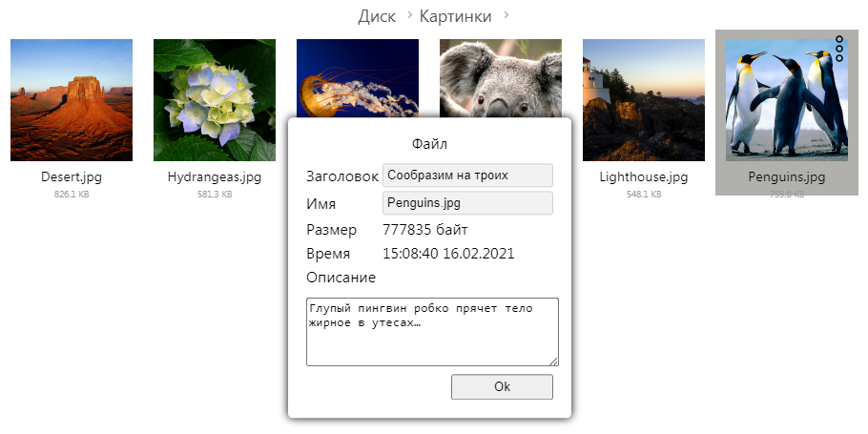
Task: Open the three-dot menu on Penguins.jpg
Action: pos(839,49)
